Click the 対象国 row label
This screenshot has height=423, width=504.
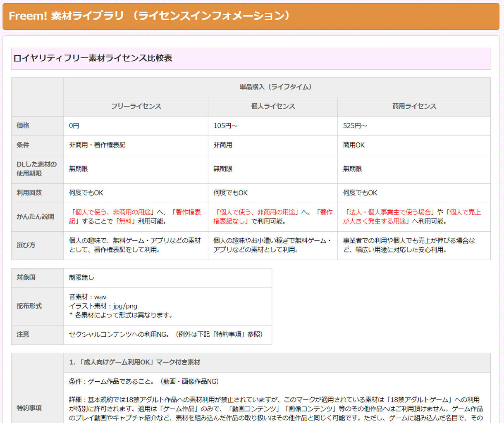[x=37, y=278]
